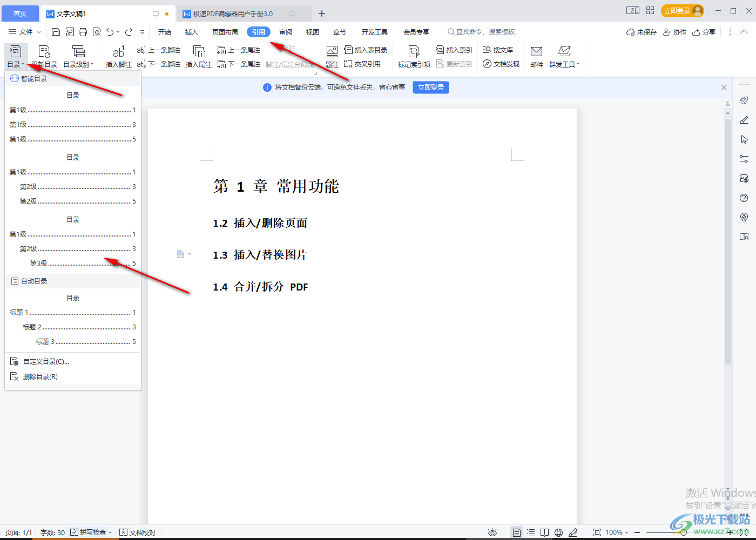Switch to outline view in status bar
This screenshot has height=540, width=756.
point(531,532)
